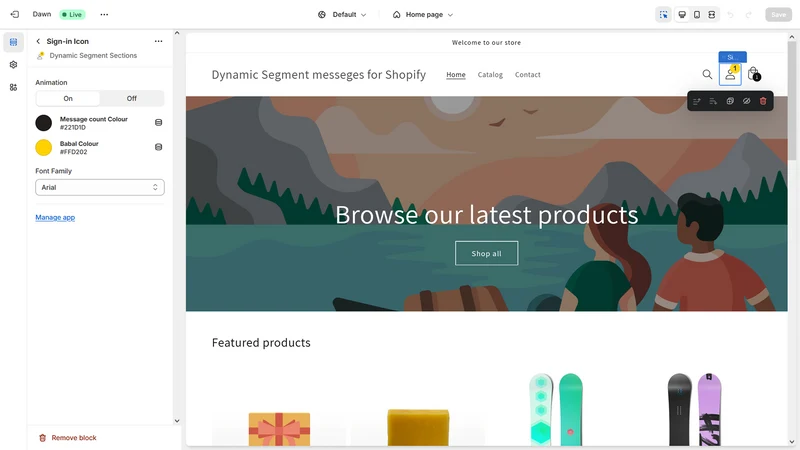Switch to desktop preview
This screenshot has height=450, width=800.
pos(682,14)
